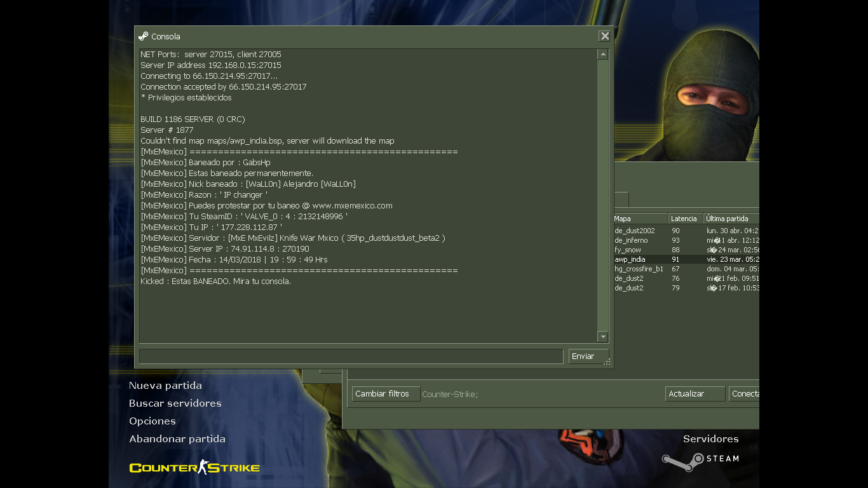Select the de_dust2002 server row
This screenshot has width=868, height=488.
(686, 231)
